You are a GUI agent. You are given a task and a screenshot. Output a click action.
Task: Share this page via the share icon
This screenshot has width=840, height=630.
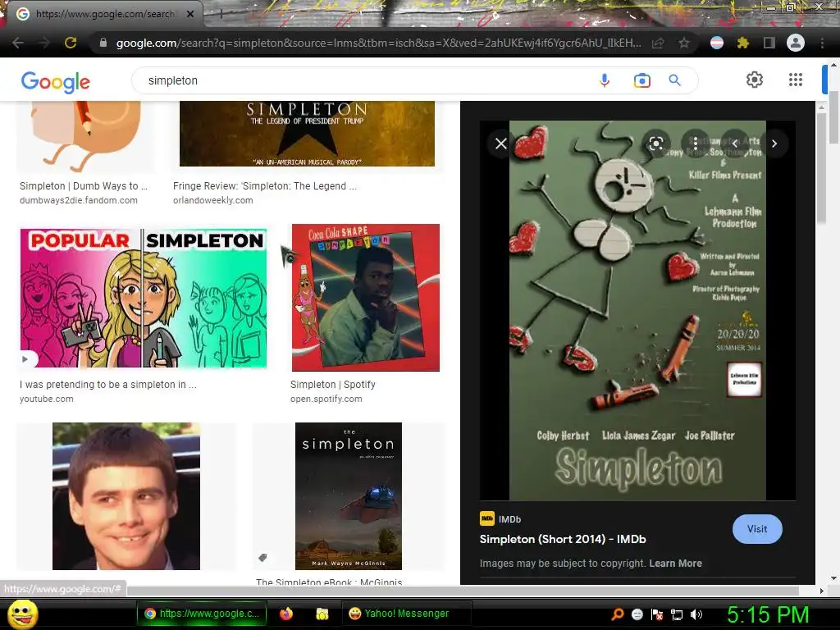[x=658, y=43]
